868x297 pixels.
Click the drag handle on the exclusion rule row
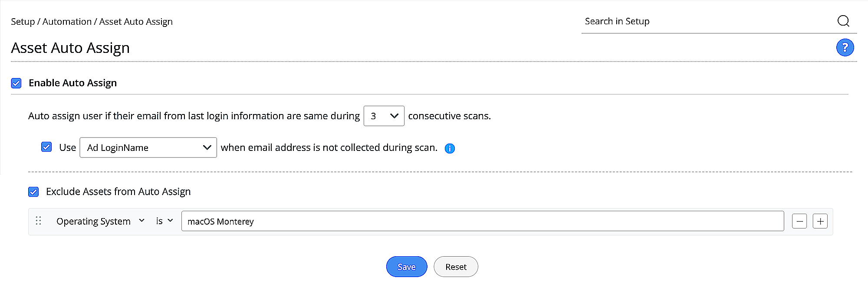pos(38,221)
